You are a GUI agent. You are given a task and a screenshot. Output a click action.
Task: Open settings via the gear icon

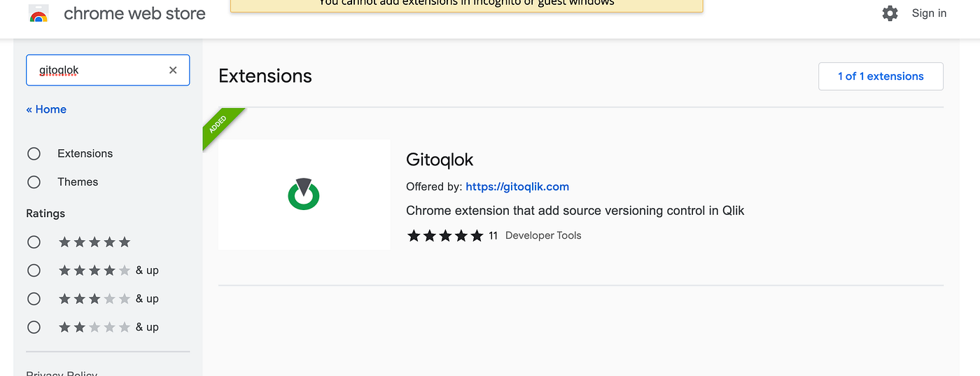[890, 13]
